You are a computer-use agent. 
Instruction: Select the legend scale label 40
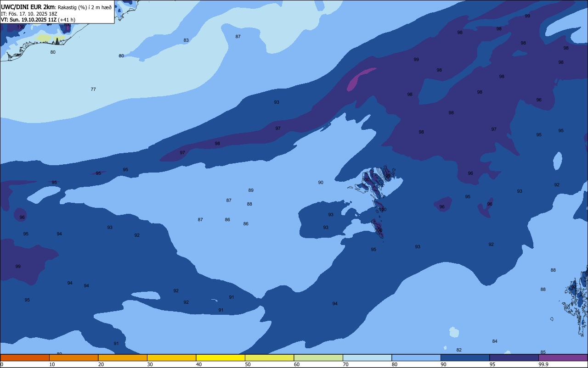pyautogui.click(x=199, y=364)
